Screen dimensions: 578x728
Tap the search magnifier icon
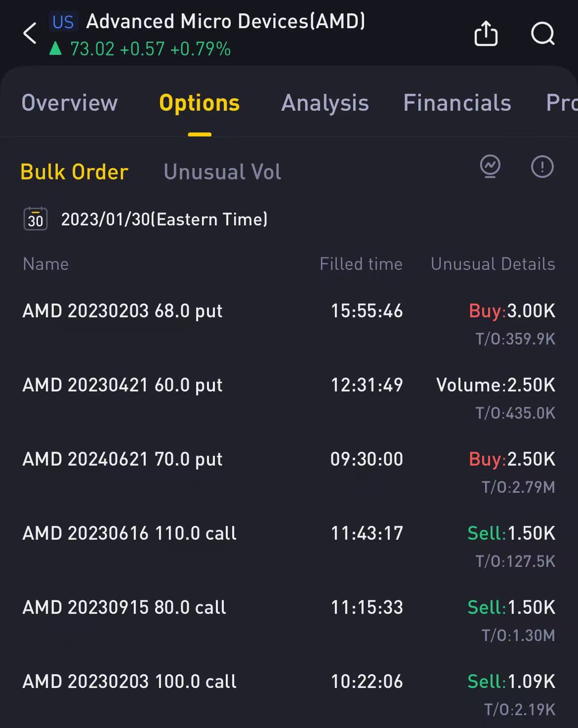click(543, 34)
